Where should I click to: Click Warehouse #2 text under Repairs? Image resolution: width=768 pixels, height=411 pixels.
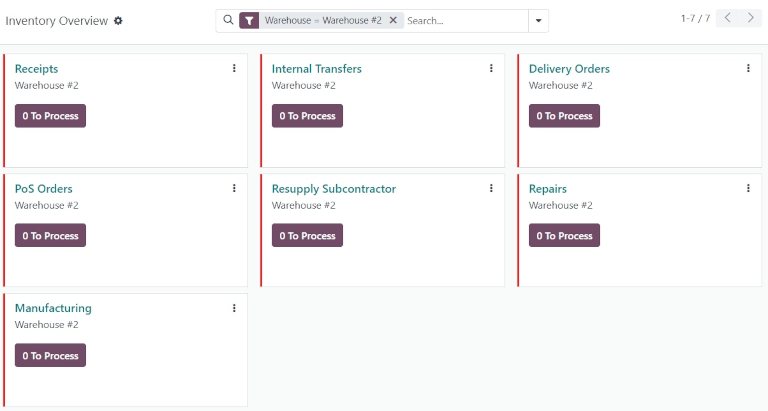(x=561, y=205)
